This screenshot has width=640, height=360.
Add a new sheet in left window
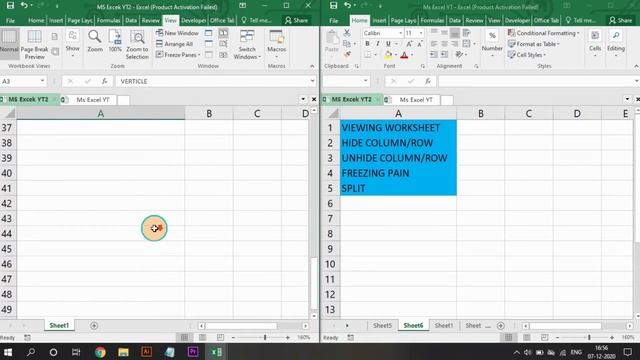coord(94,326)
